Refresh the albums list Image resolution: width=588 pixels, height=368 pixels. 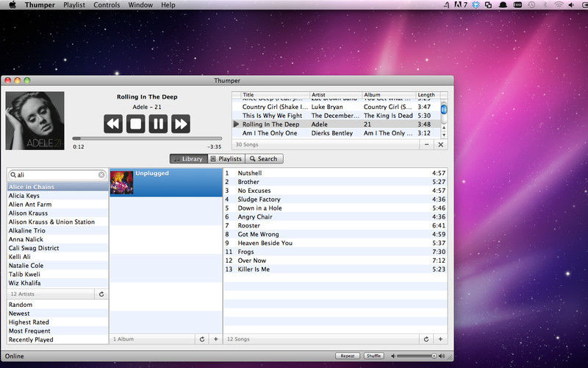point(202,339)
